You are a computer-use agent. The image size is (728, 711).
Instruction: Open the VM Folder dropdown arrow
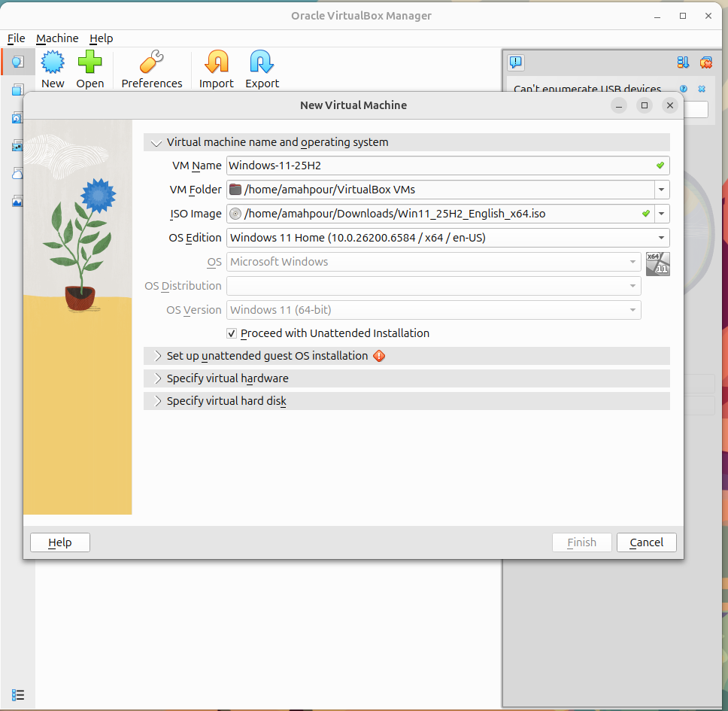(x=660, y=190)
